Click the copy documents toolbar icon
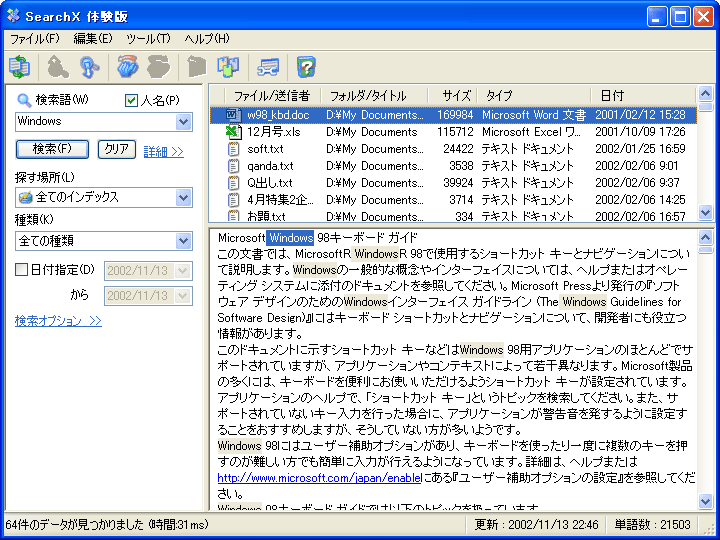Viewport: 720px width, 540px height. click(x=229, y=67)
